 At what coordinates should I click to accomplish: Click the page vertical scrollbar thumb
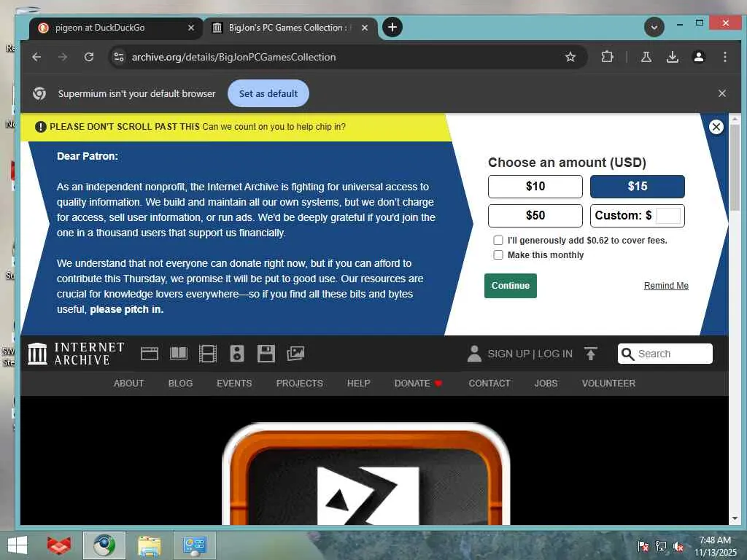(x=735, y=168)
